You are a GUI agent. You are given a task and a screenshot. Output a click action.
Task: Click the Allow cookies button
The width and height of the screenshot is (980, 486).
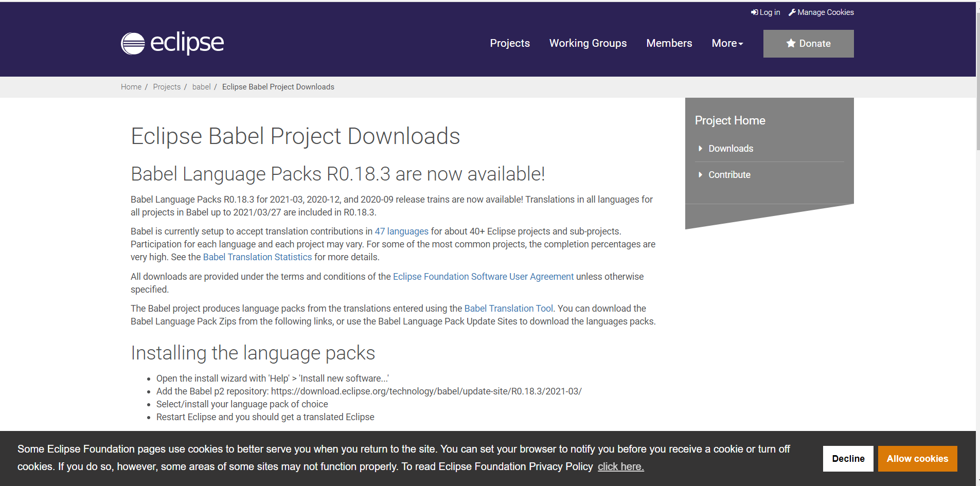point(917,459)
